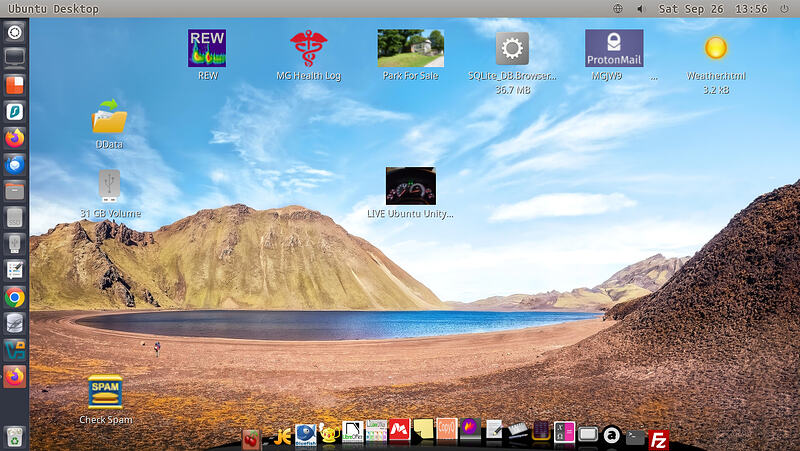The width and height of the screenshot is (800, 451).
Task: Launch CopyQ from the dock
Action: click(446, 430)
